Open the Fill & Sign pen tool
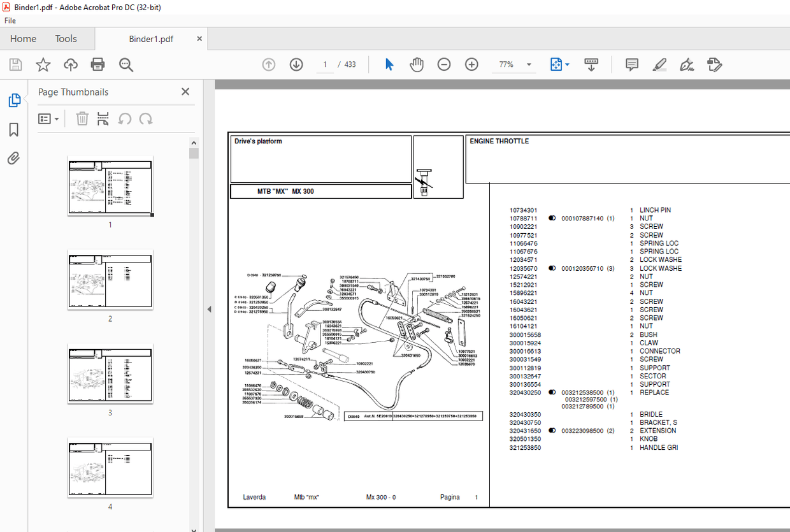This screenshot has width=790, height=532. [687, 64]
